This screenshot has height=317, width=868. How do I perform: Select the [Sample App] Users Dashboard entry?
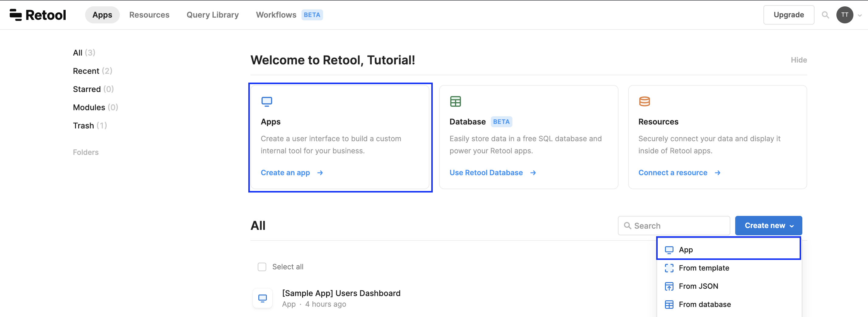(x=341, y=293)
